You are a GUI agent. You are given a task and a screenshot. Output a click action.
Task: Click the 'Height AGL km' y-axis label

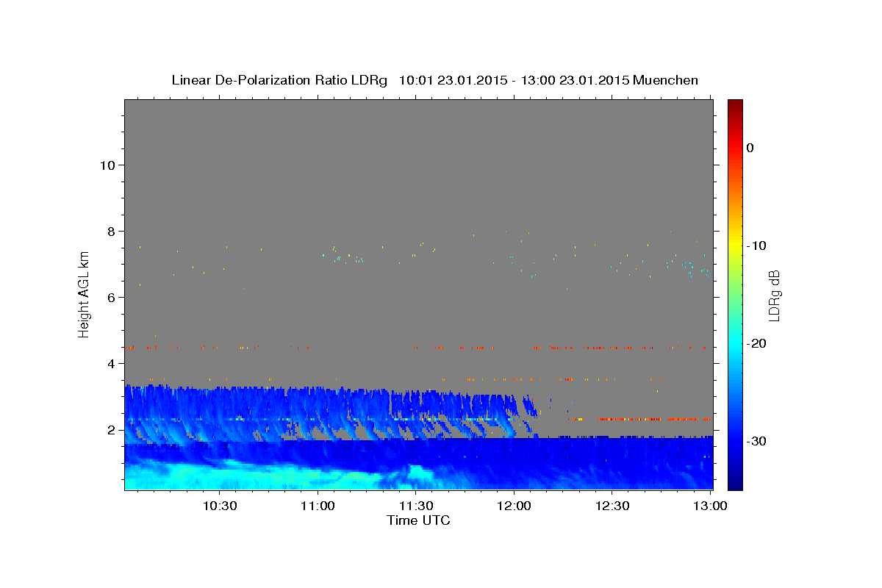84,295
